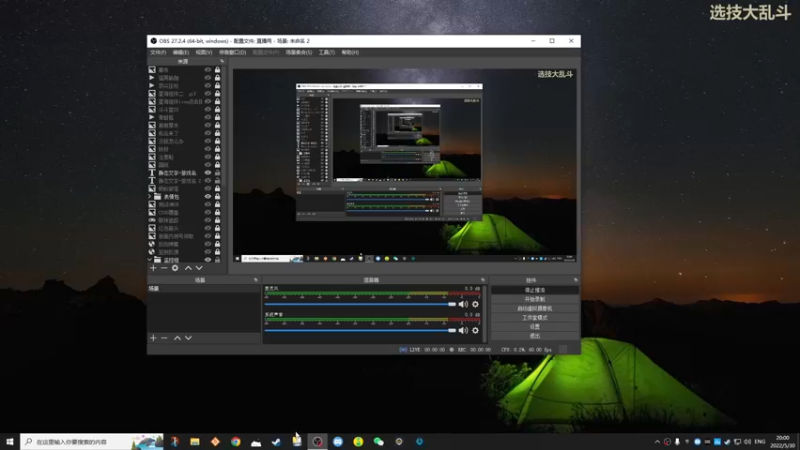The width and height of the screenshot is (800, 450).
Task: Click the OBS logo in title bar
Action: pos(154,41)
